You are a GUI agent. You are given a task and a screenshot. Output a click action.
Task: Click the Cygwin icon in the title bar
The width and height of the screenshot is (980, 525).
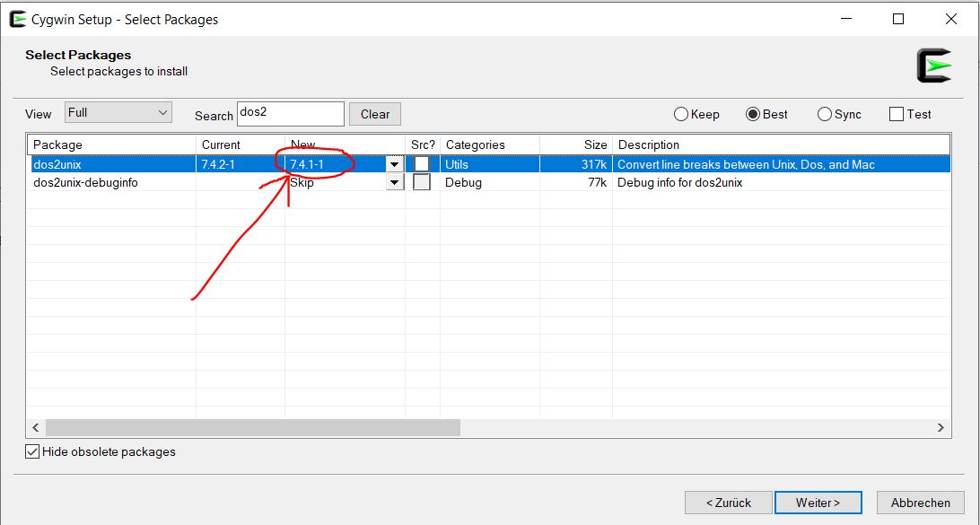click(18, 20)
